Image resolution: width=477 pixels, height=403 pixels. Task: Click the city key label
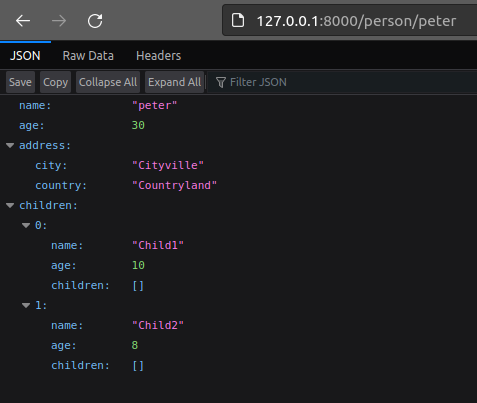51,165
